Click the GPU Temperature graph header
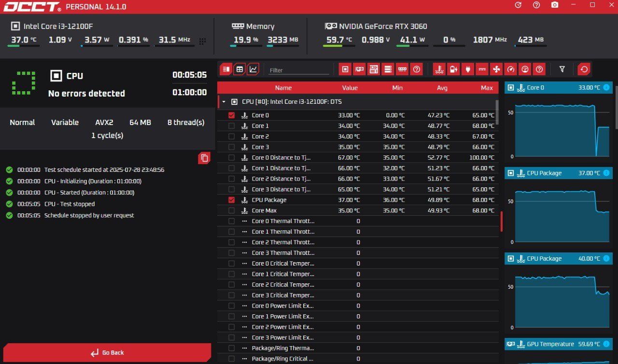This screenshot has width=618, height=364. click(x=558, y=344)
